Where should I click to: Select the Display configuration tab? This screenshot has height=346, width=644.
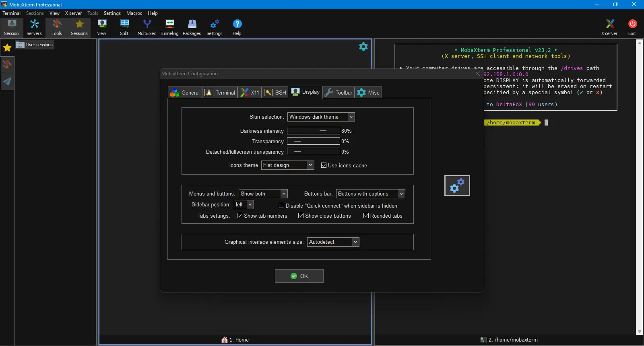point(306,92)
